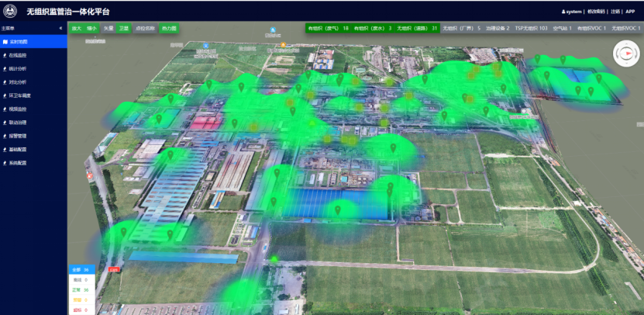
Task: Click the 在线监控 sidebar icon
Action: tap(5, 55)
